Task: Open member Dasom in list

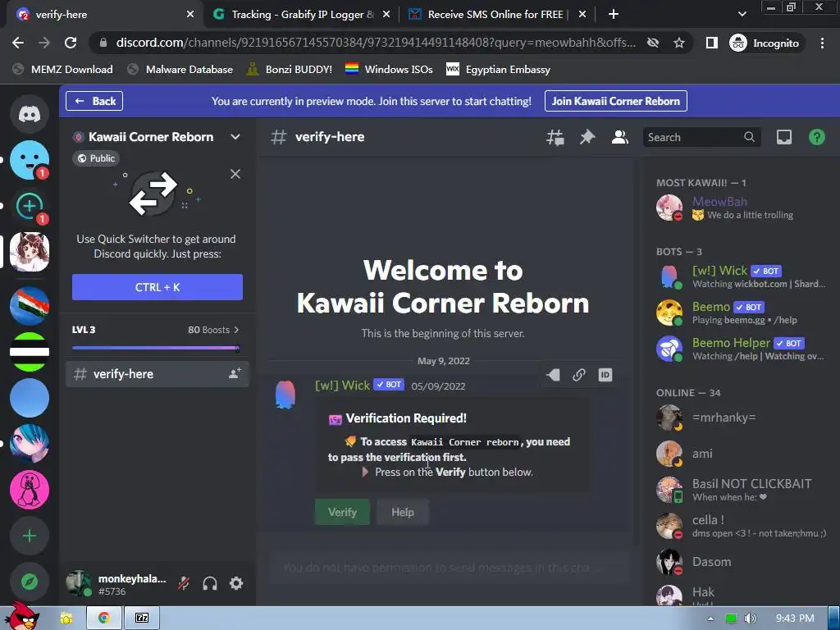Action: pyautogui.click(x=742, y=562)
